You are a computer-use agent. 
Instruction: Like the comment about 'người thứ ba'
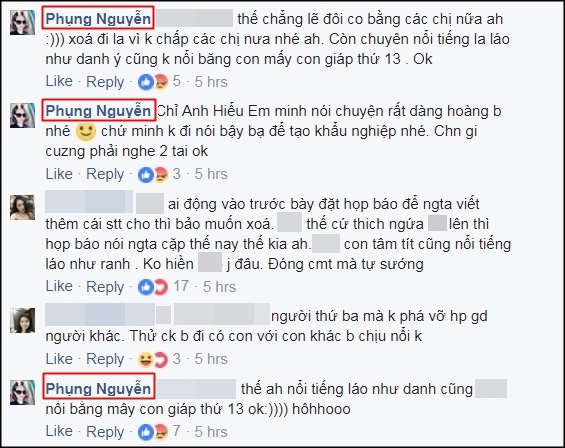pyautogui.click(x=59, y=359)
